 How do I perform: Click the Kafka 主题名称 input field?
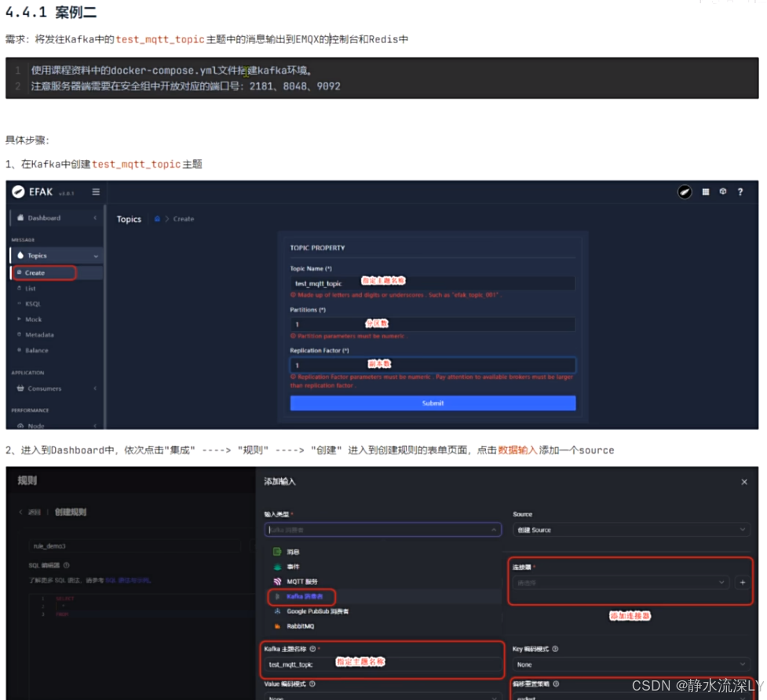(x=382, y=665)
